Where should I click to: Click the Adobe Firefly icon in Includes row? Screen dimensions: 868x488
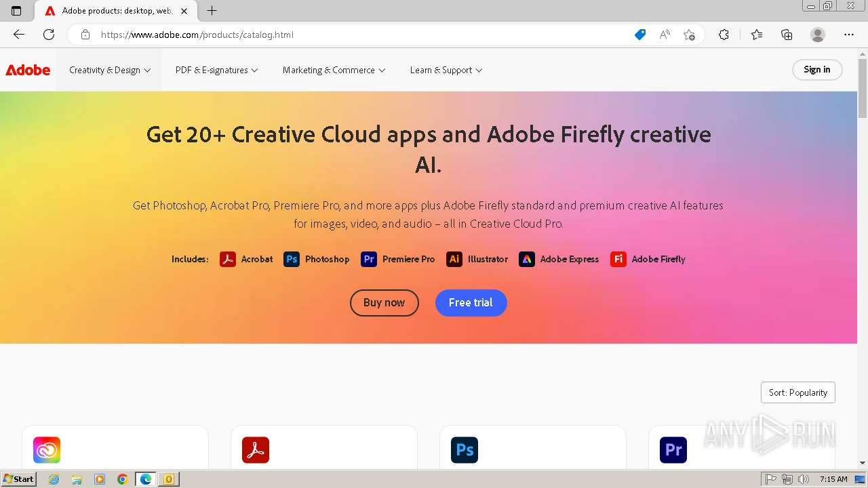(618, 259)
